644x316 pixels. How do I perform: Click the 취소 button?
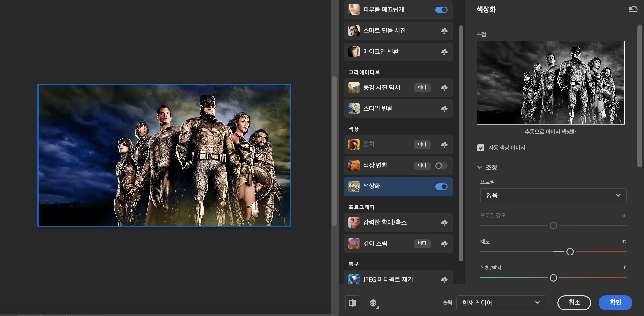tap(574, 302)
